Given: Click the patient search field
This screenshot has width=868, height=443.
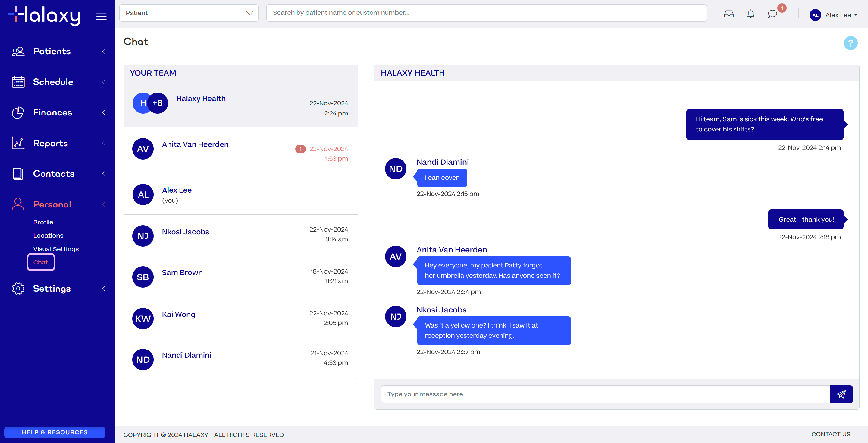Looking at the screenshot, I should coord(486,13).
